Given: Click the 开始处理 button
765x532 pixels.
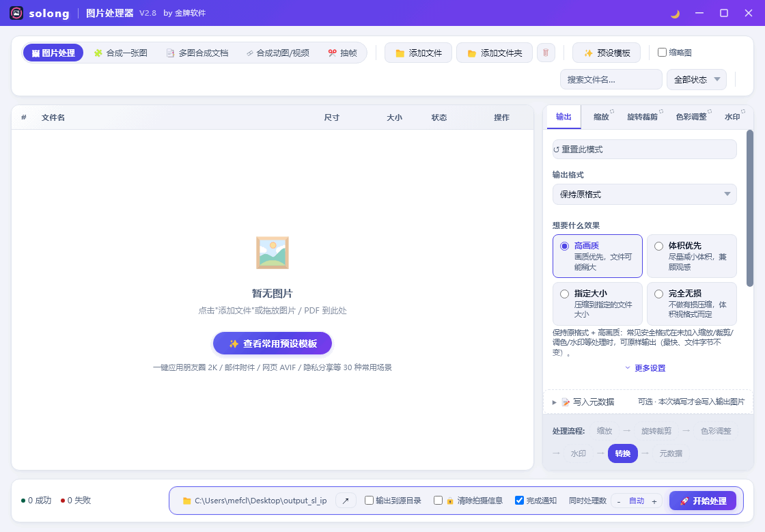Looking at the screenshot, I should [703, 501].
